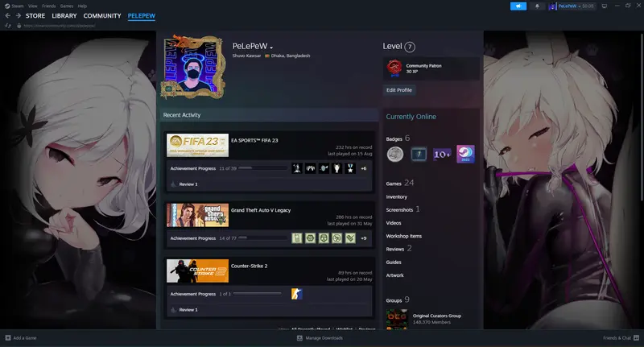The width and height of the screenshot is (644, 347).
Task: Click the FIFA 23 achievement progress bar
Action: click(256, 169)
